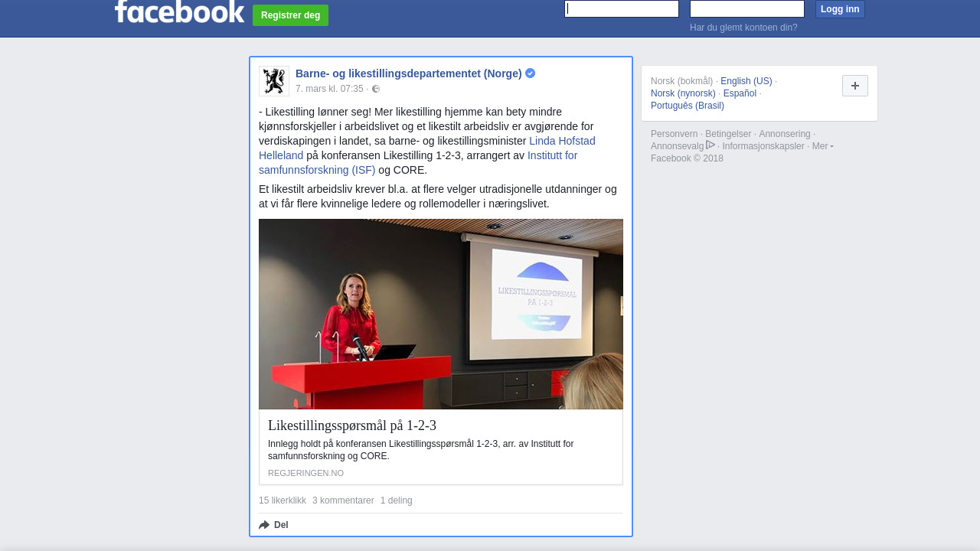Open the Betingelser footer link
The width and height of the screenshot is (980, 551).
tap(728, 134)
